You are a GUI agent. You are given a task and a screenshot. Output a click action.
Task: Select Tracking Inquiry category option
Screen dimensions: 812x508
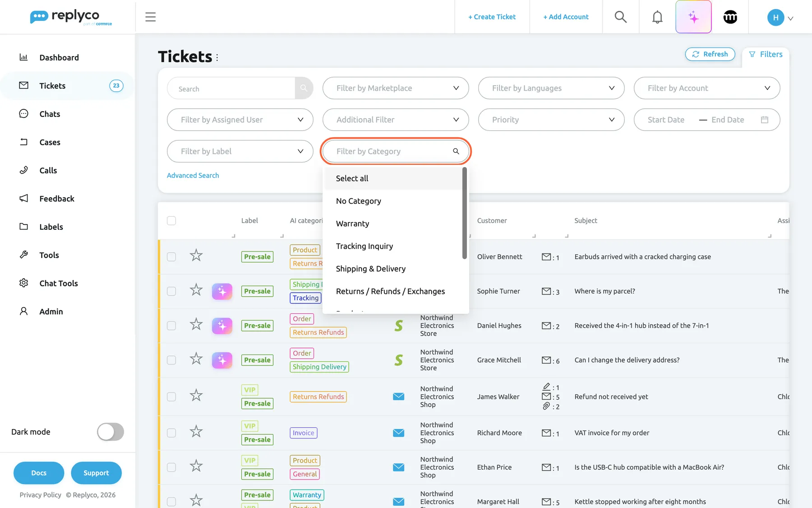(392, 246)
